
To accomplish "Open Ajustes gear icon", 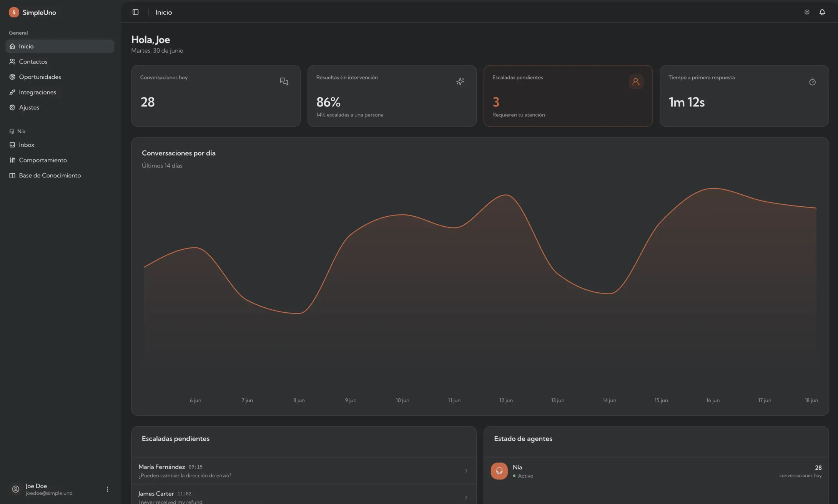I will 12,108.
